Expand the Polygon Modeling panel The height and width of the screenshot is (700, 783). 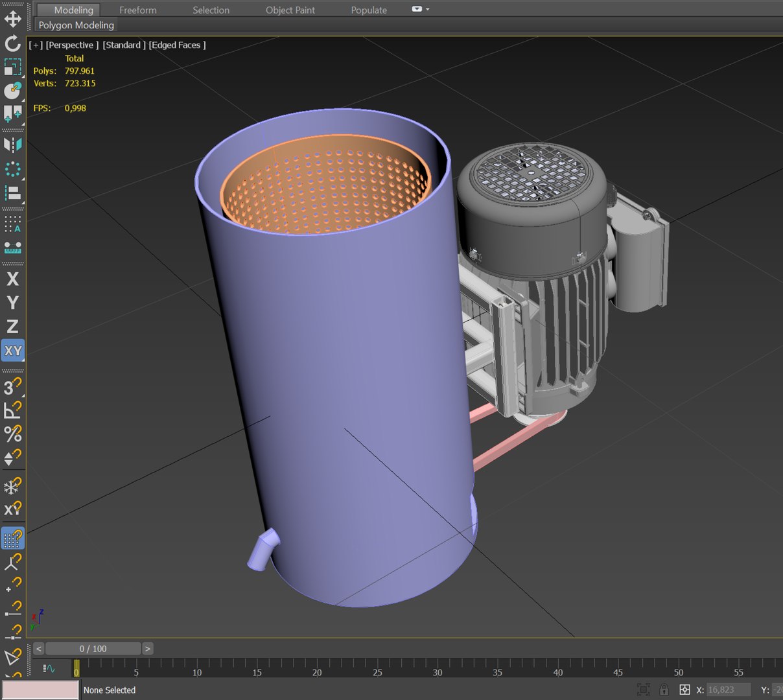click(76, 25)
